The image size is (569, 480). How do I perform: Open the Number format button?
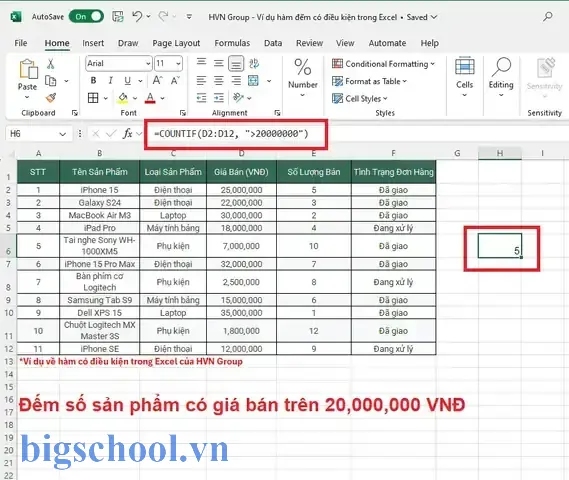(303, 77)
